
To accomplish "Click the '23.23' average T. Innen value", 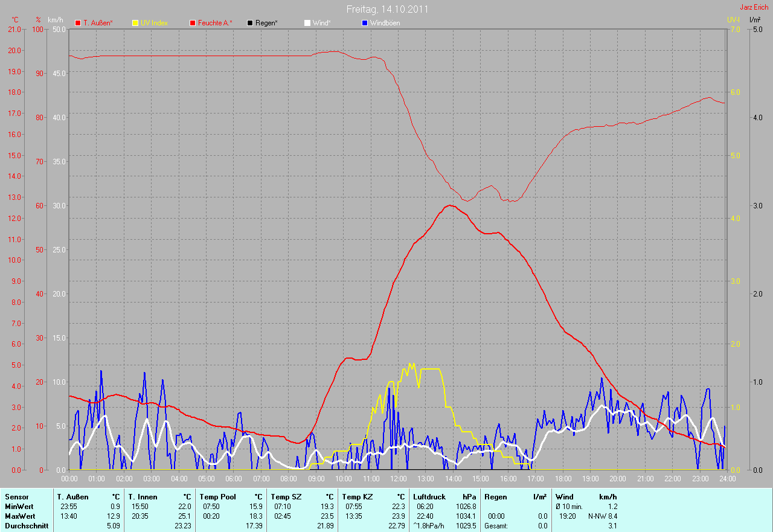I will point(183,526).
